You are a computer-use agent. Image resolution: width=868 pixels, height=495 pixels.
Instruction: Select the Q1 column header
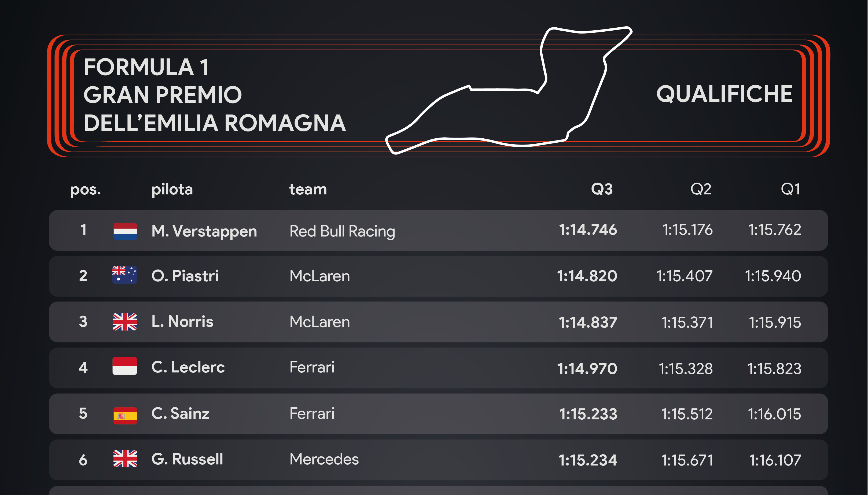pyautogui.click(x=790, y=189)
